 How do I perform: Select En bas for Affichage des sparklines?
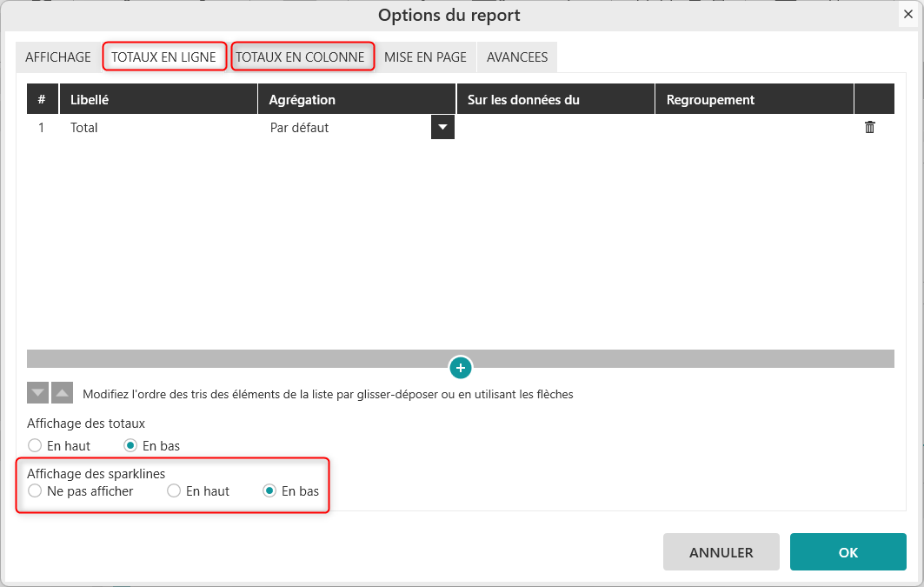[x=269, y=491]
